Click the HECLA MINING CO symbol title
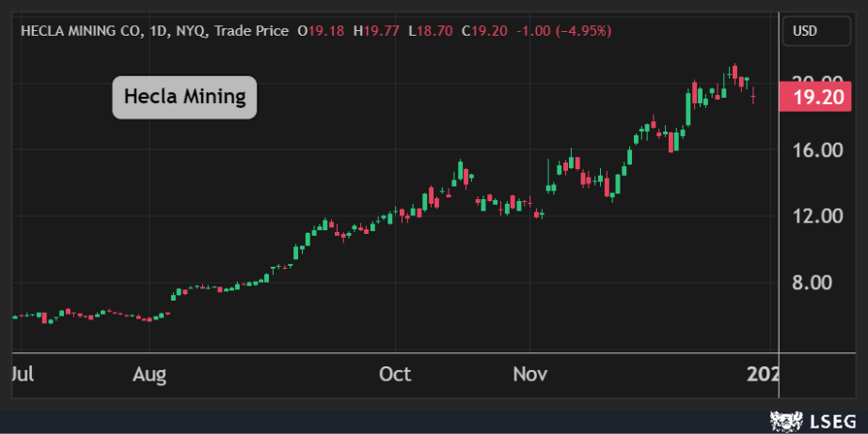This screenshot has width=868, height=434. [80, 31]
